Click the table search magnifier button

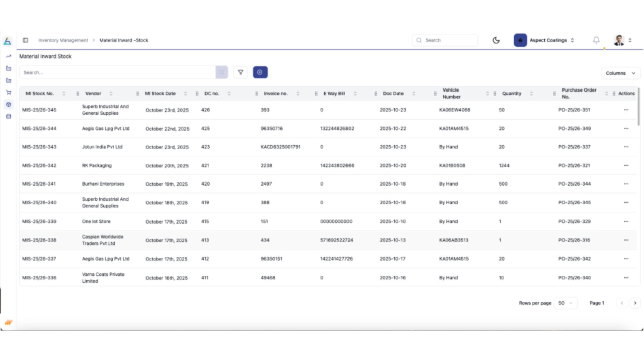[222, 72]
